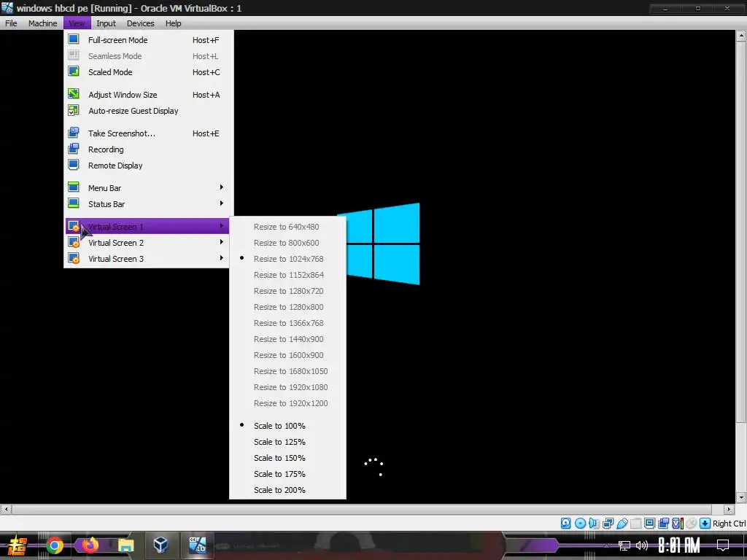Open the File menu

11,23
